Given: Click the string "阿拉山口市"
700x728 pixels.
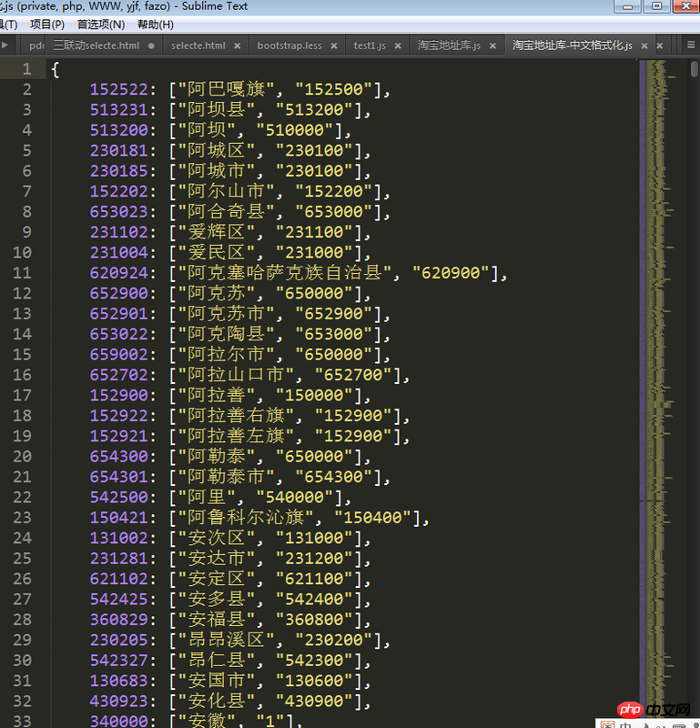Looking at the screenshot, I should pos(236,375).
